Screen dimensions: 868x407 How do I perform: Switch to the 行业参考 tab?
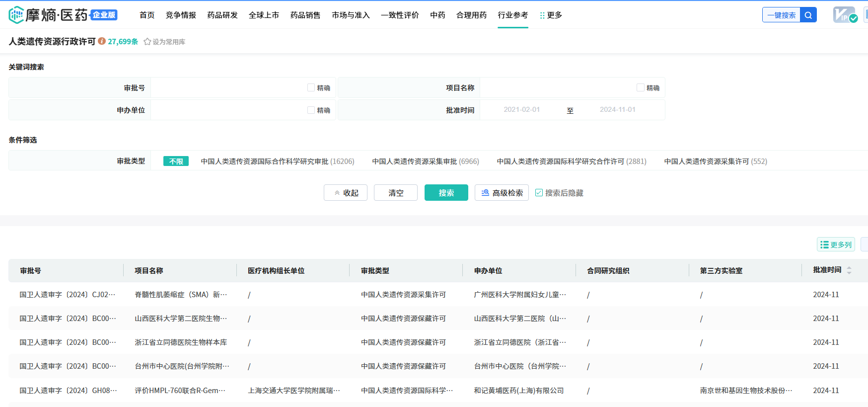(513, 15)
